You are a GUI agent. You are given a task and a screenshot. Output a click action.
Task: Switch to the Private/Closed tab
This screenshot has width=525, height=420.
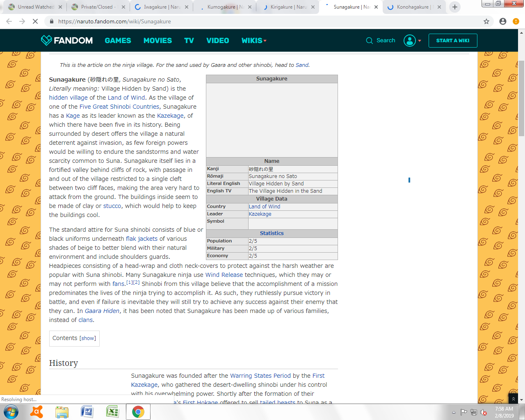pos(98,7)
